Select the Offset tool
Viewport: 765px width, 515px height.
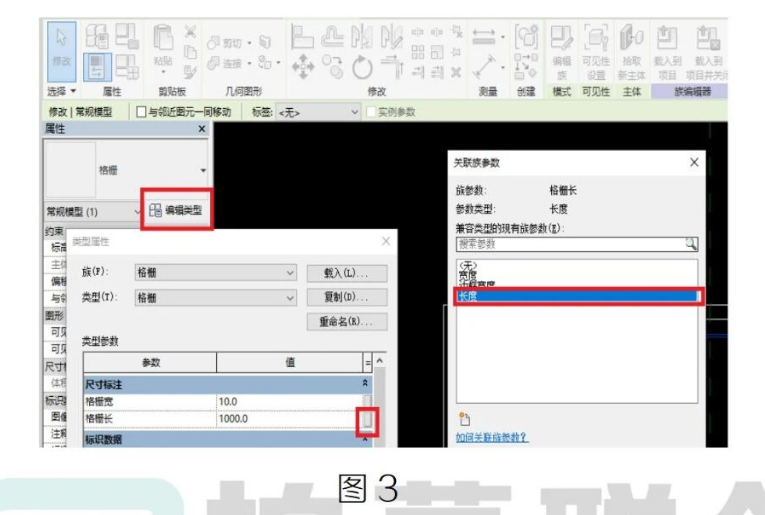[332, 37]
